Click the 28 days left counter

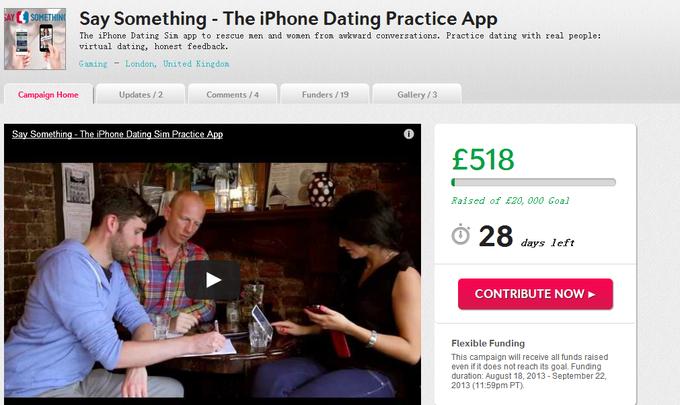tap(526, 237)
